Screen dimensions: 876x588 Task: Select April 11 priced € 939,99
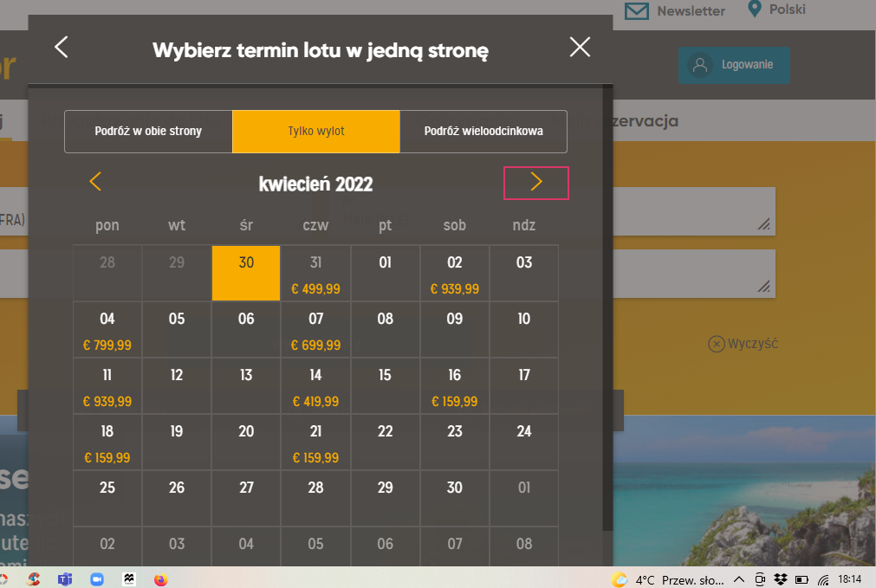click(107, 386)
